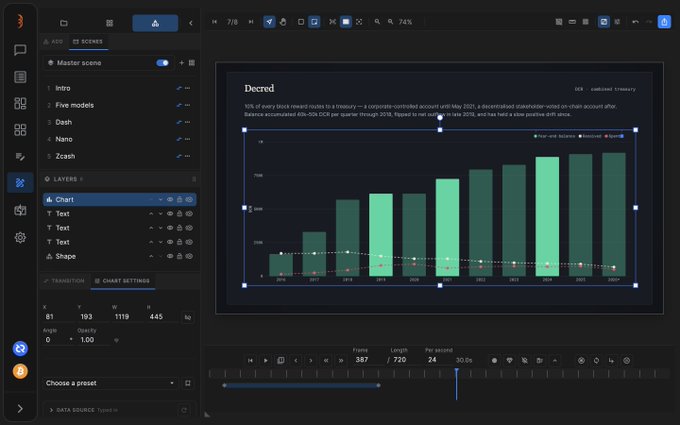Image resolution: width=680 pixels, height=425 pixels.
Task: Expand the sidebar with the bottom chevron
Action: click(20, 408)
